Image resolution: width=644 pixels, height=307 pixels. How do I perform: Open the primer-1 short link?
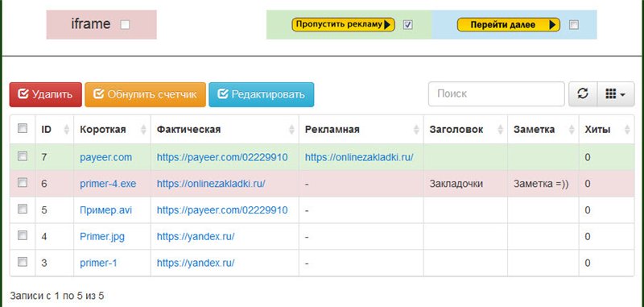coord(98,263)
